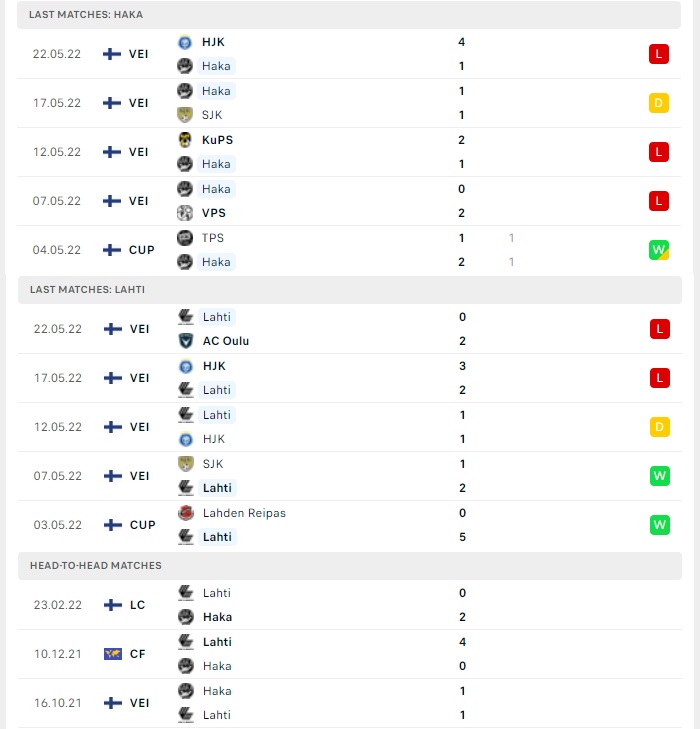Click the Lahden Reipas team logo
The image size is (700, 729).
(x=185, y=513)
